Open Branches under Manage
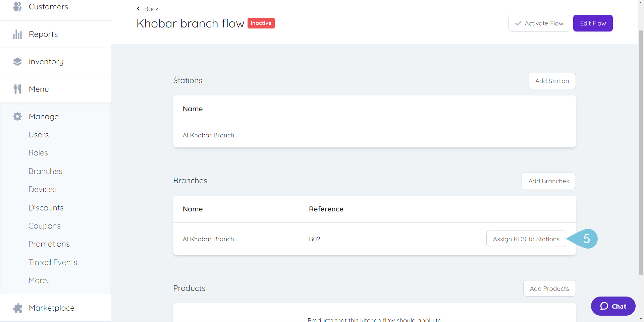The height and width of the screenshot is (322, 644). (x=45, y=171)
